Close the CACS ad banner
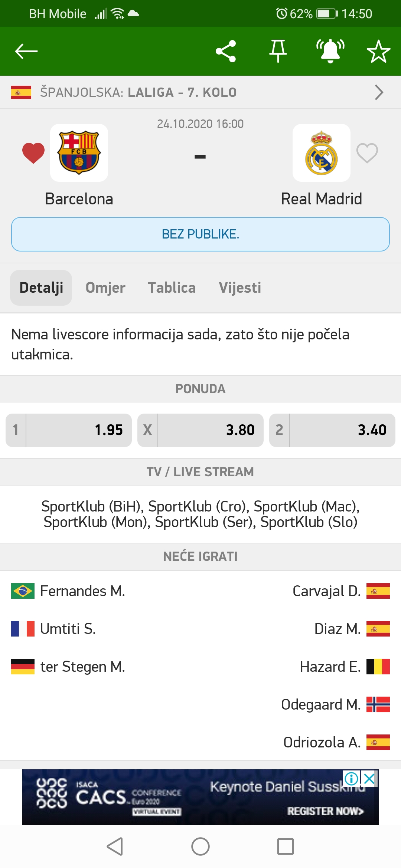Screen dimensions: 401x868 [x=369, y=779]
